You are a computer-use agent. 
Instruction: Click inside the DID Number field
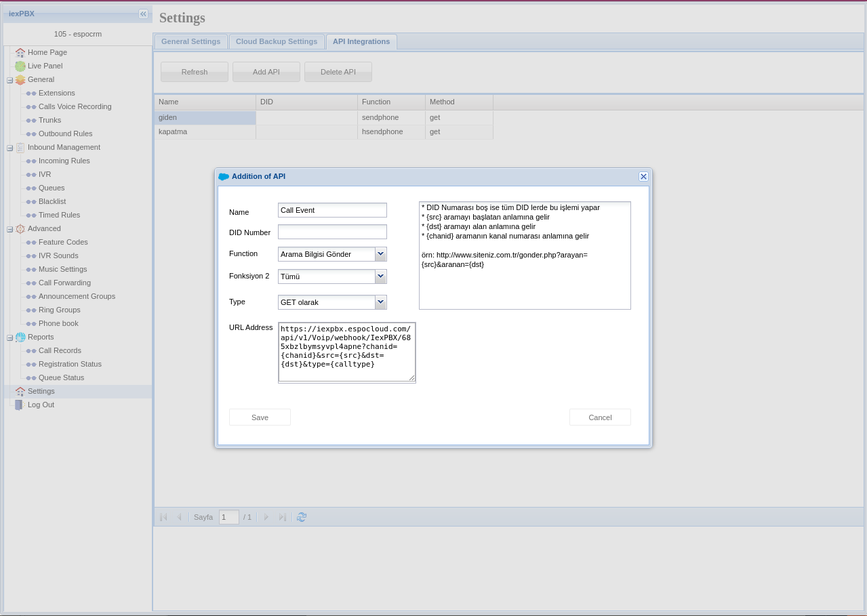point(332,231)
